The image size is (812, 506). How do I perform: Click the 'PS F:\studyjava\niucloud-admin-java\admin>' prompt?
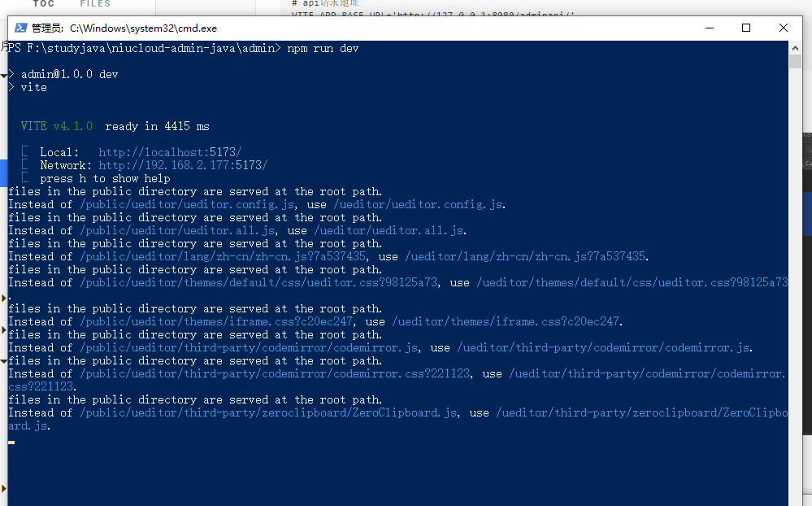coord(145,48)
